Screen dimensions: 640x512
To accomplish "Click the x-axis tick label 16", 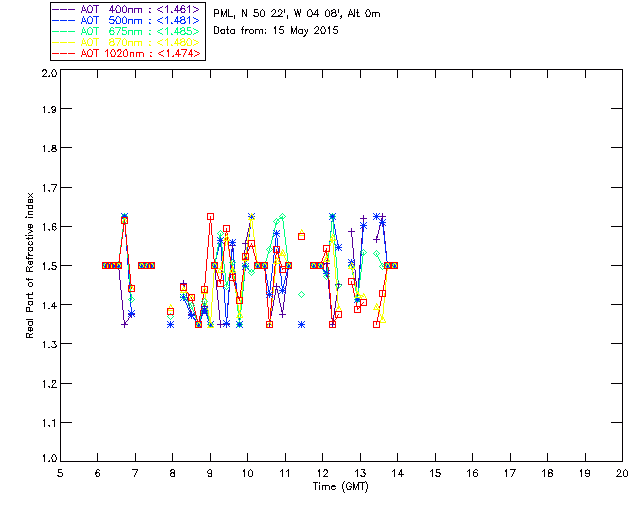I will point(472,473).
